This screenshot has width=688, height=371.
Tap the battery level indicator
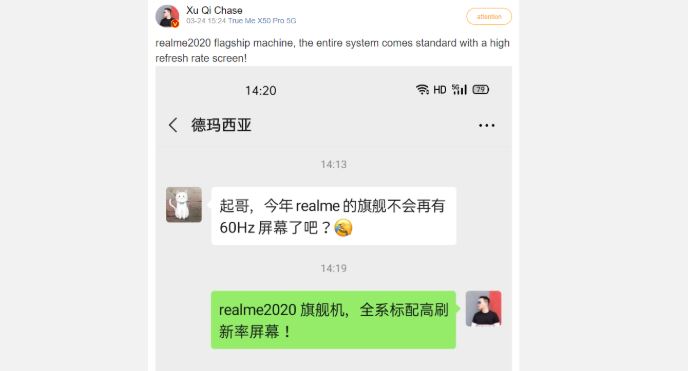[x=480, y=89]
